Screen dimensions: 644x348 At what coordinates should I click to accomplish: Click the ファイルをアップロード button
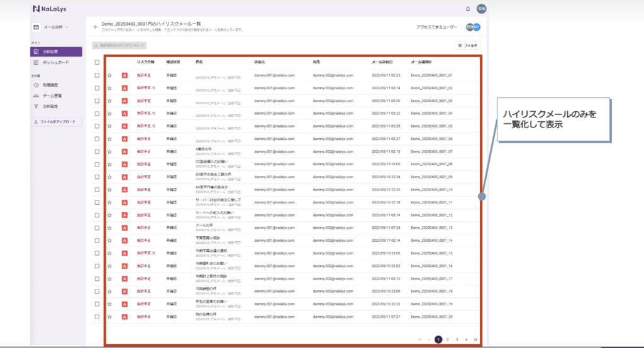pyautogui.click(x=56, y=122)
